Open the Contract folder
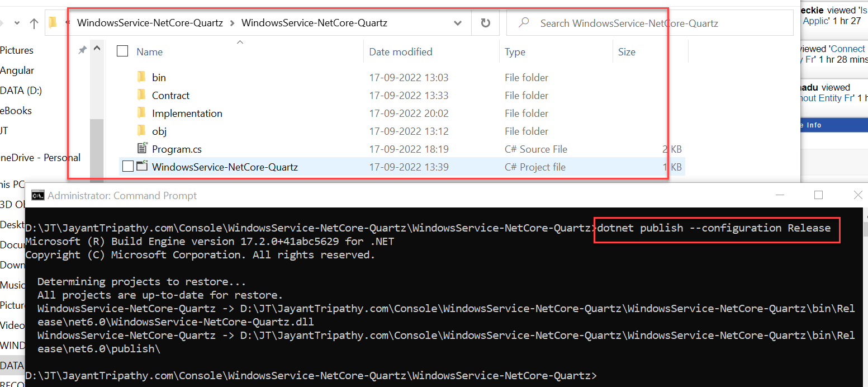The image size is (868, 387). tap(170, 95)
